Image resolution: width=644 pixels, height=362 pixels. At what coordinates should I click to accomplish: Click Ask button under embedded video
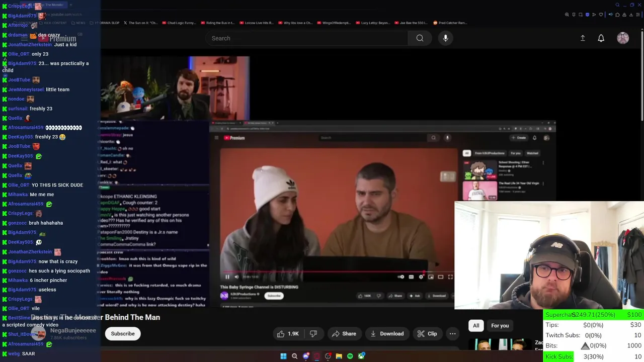coord(416,296)
